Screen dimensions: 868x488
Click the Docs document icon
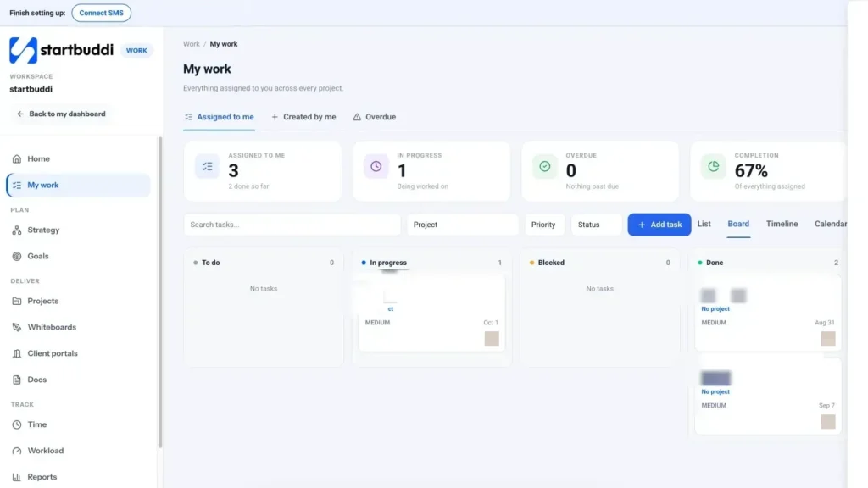click(17, 380)
